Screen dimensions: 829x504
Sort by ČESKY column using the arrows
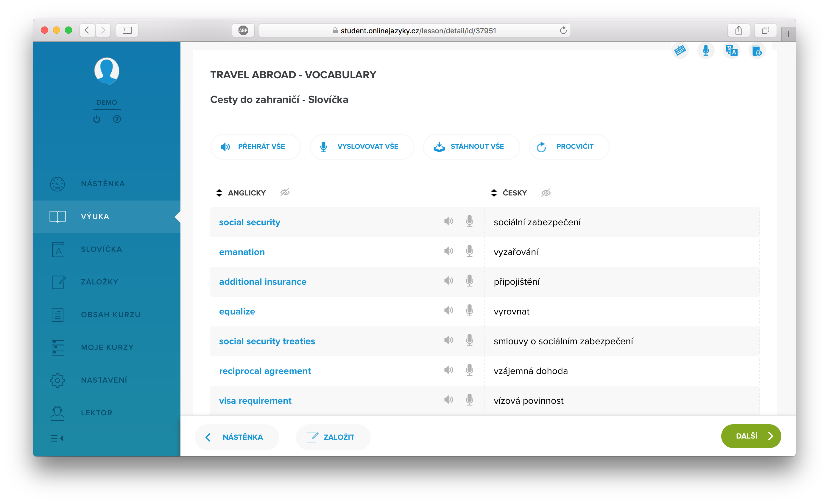(494, 193)
